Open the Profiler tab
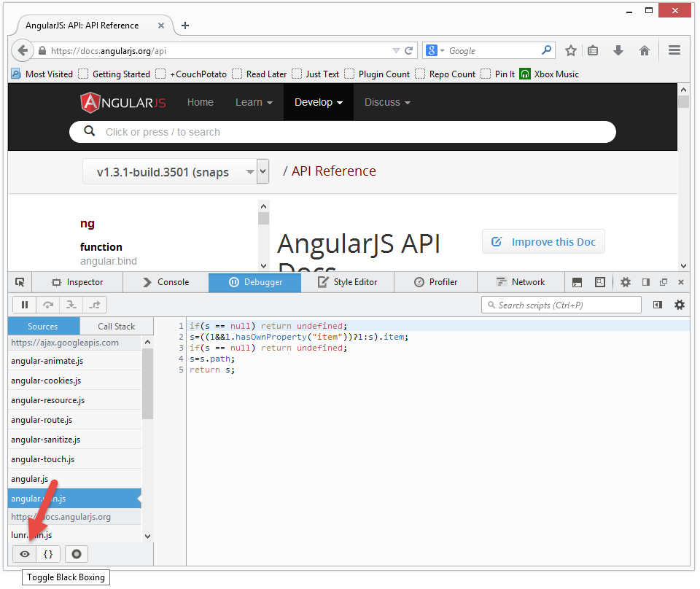Image resolution: width=700 pixels, height=589 pixels. point(436,282)
